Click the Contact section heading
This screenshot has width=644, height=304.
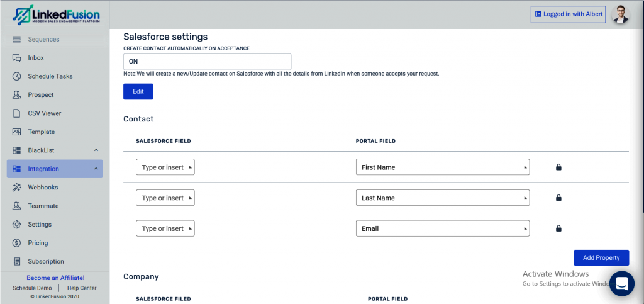click(138, 119)
